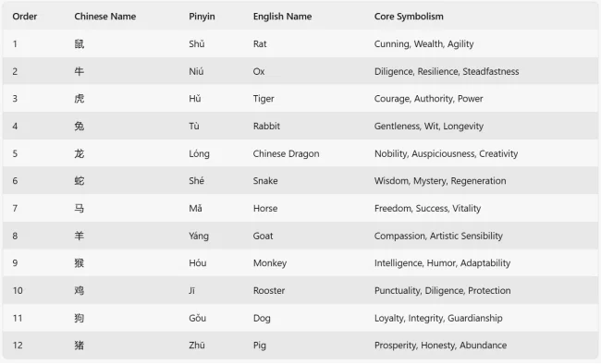Click the Core Symbolism header
Viewport: 601px width, 364px height.
tap(409, 17)
